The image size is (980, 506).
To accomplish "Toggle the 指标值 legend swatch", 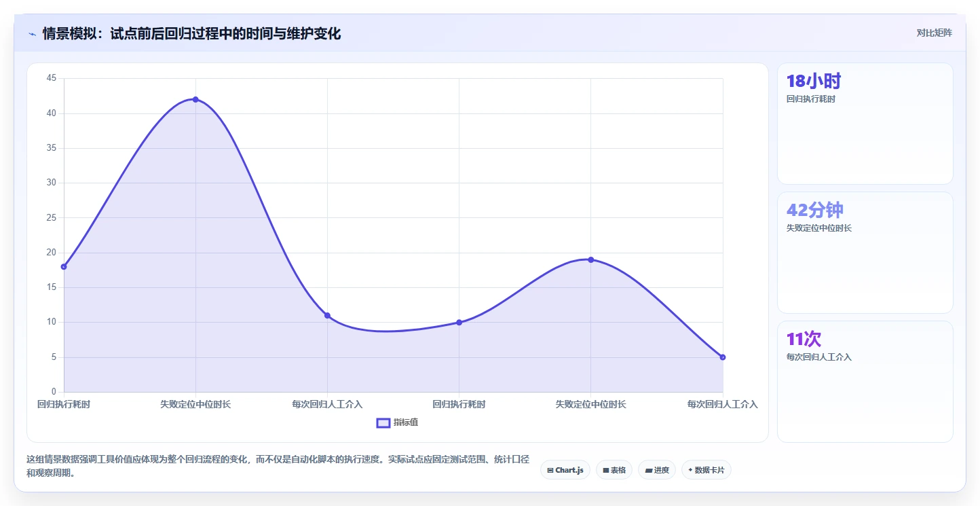I will (x=383, y=422).
